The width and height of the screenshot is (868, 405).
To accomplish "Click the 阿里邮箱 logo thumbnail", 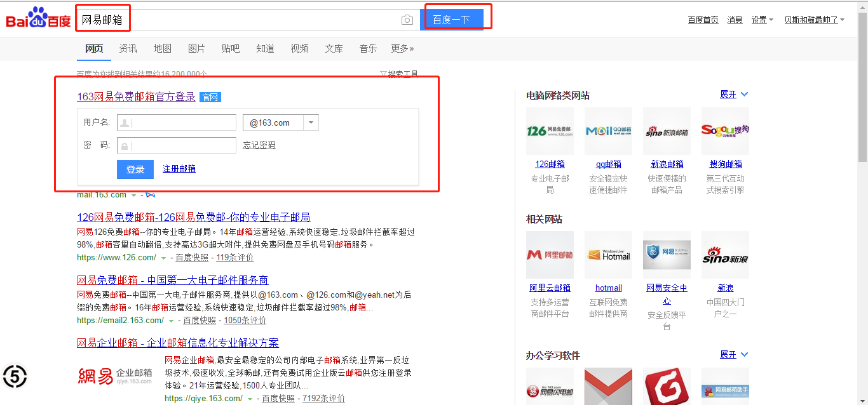I will [x=550, y=255].
